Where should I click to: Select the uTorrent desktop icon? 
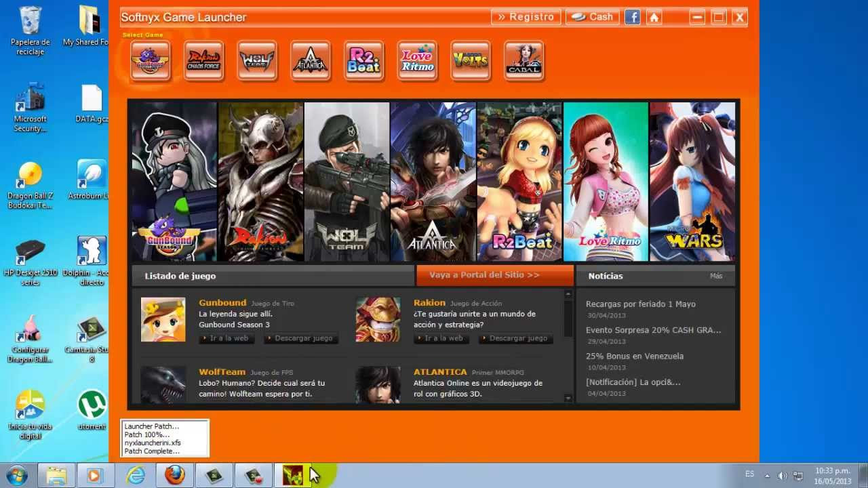(92, 411)
